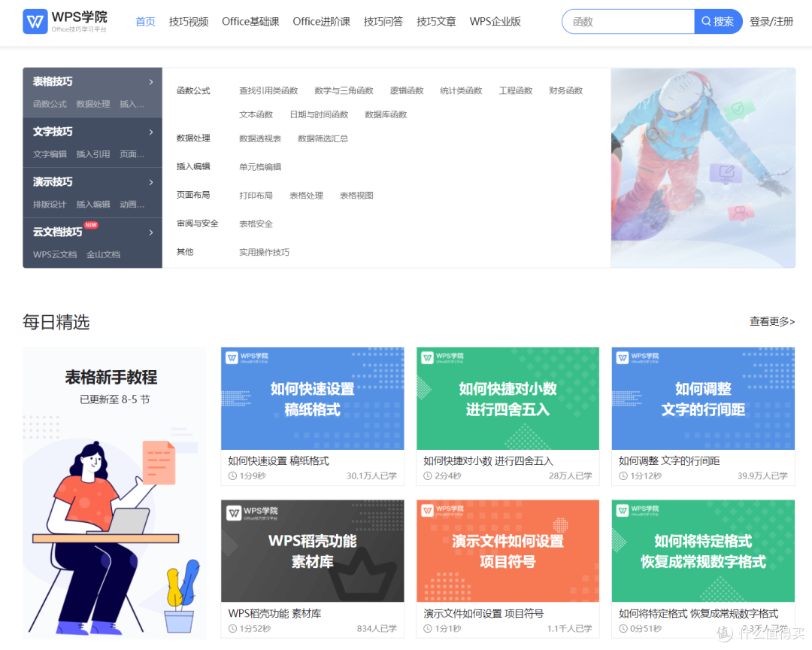Click 金山文档 in the sidebar
This screenshot has width=812, height=650.
(104, 254)
